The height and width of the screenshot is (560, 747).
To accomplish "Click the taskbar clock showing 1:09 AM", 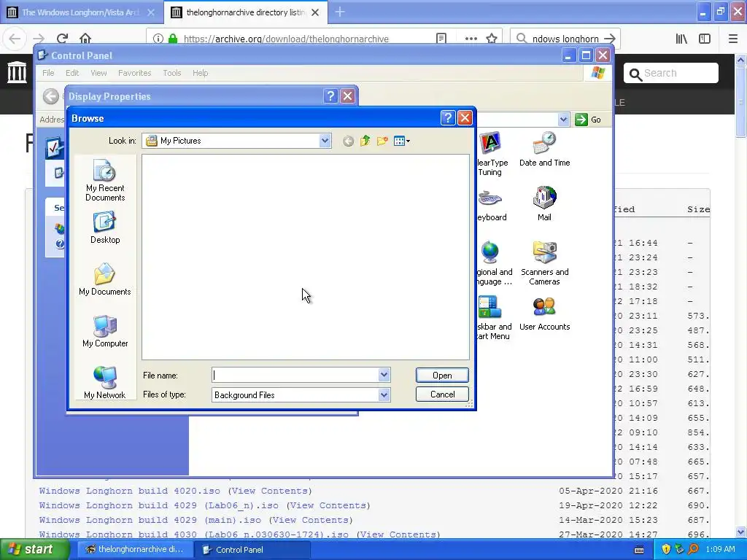I will (x=720, y=550).
